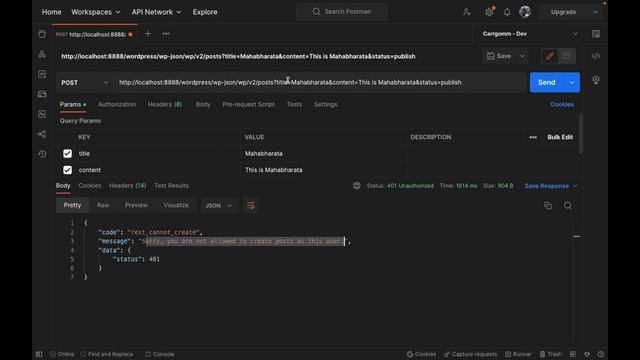This screenshot has width=640, height=360.
Task: Switch to the request Body tab
Action: (x=203, y=104)
